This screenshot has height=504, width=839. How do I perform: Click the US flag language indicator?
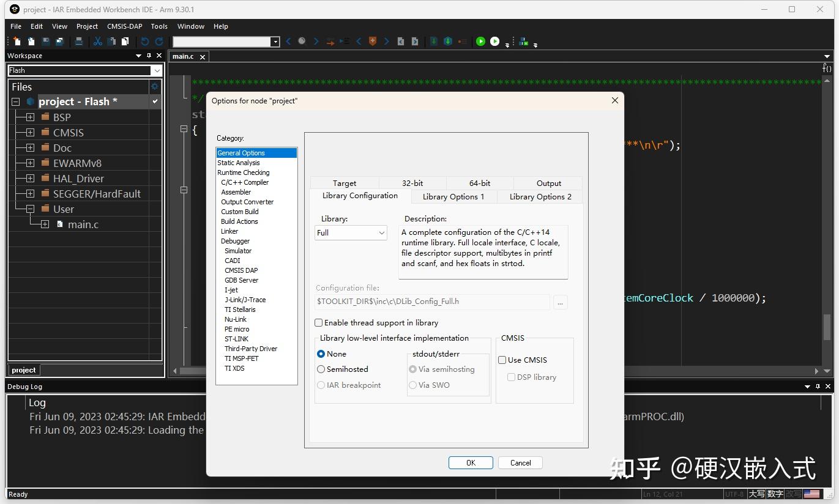(x=812, y=494)
